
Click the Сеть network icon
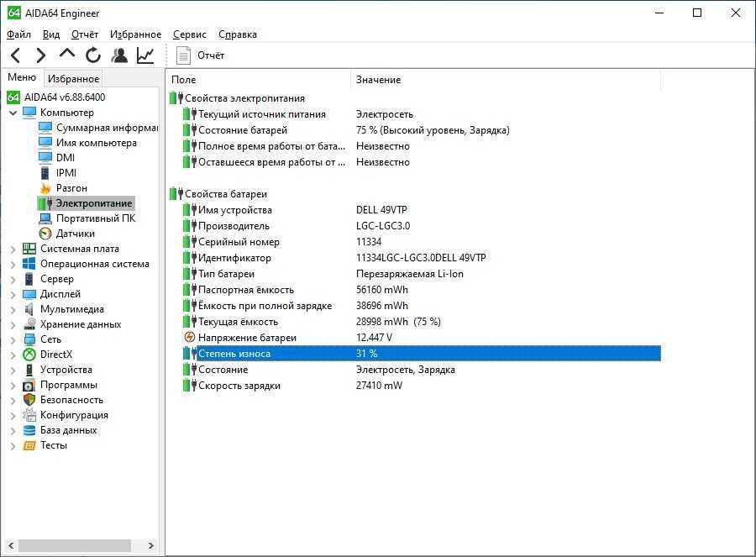tap(29, 339)
